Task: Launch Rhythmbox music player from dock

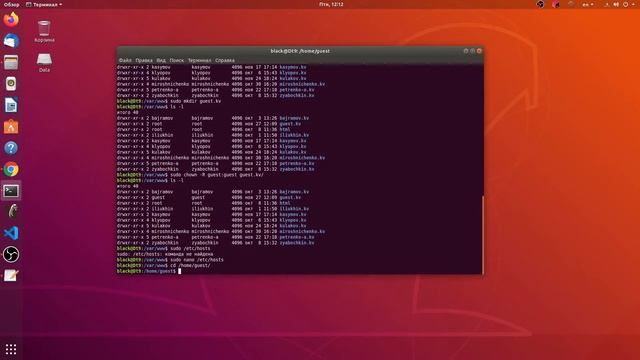Action: coord(11,84)
